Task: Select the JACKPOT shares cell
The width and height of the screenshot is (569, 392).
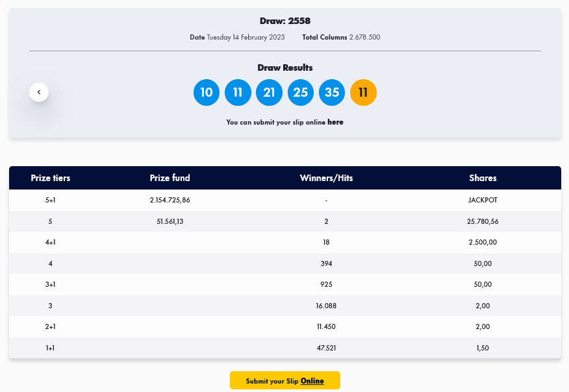Action: pos(483,200)
